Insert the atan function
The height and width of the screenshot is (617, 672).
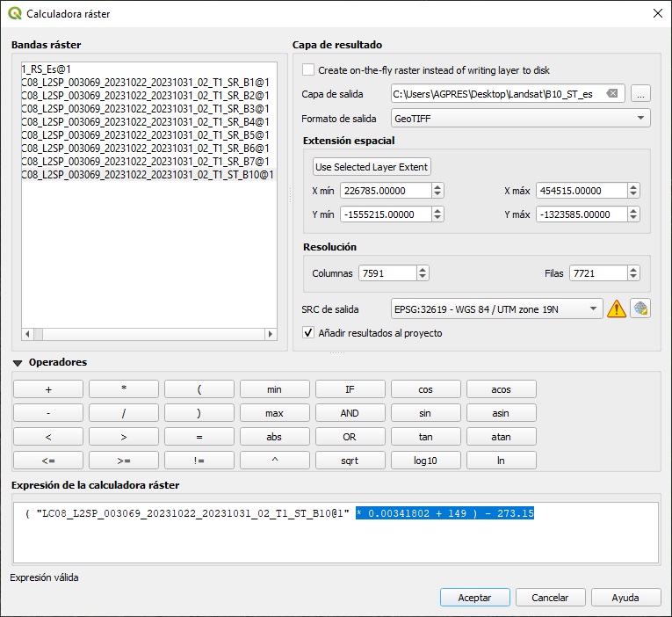tap(501, 437)
